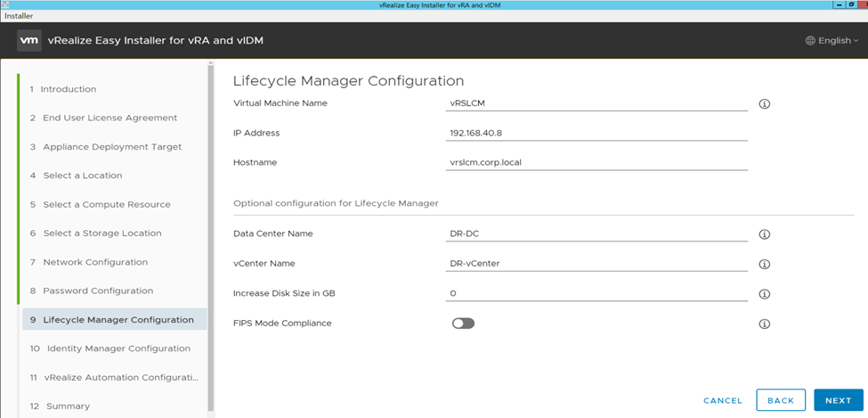This screenshot has height=418, width=868.
Task: Go to Identity Manager Configuration step
Action: pos(110,348)
